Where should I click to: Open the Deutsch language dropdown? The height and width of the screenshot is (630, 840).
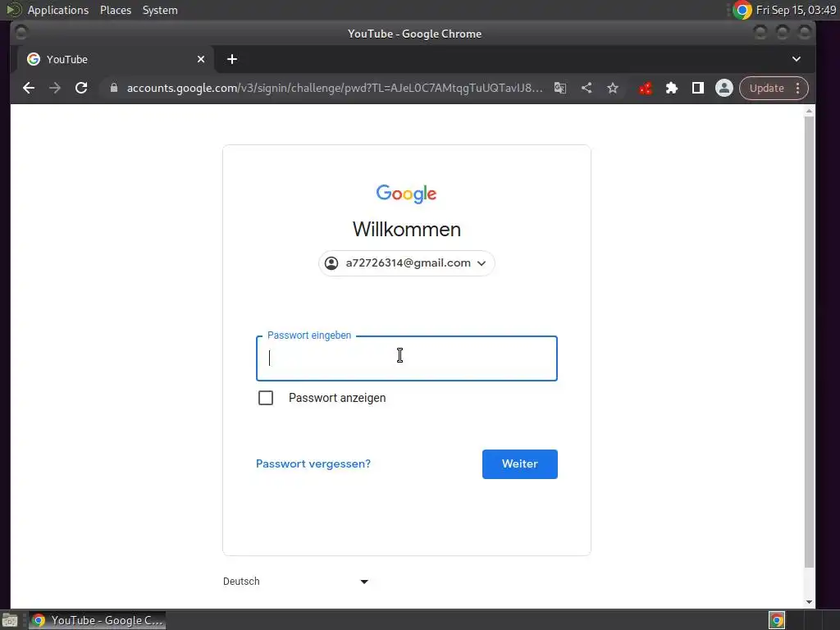click(295, 582)
